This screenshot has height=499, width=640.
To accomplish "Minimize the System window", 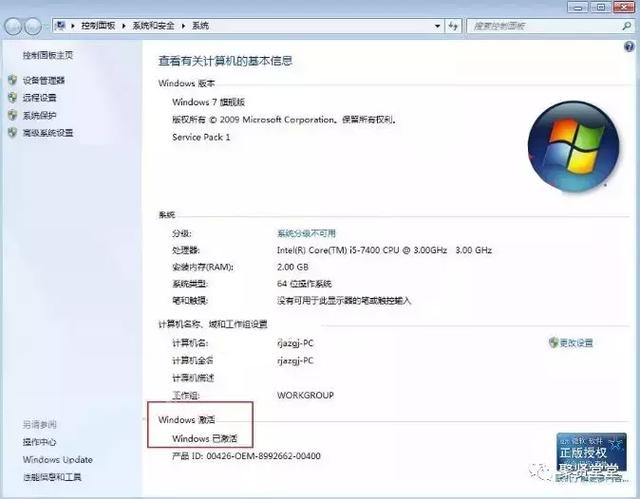I will coord(578,7).
